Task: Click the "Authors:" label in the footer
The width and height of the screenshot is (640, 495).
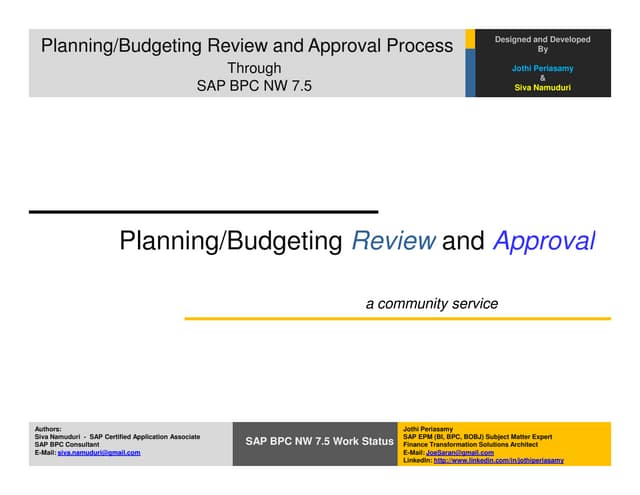Action: [x=48, y=429]
